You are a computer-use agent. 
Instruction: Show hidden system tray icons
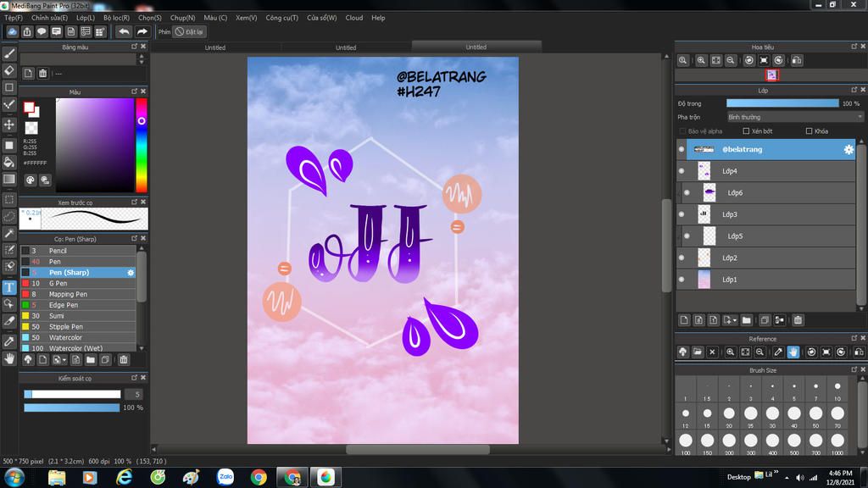click(787, 477)
